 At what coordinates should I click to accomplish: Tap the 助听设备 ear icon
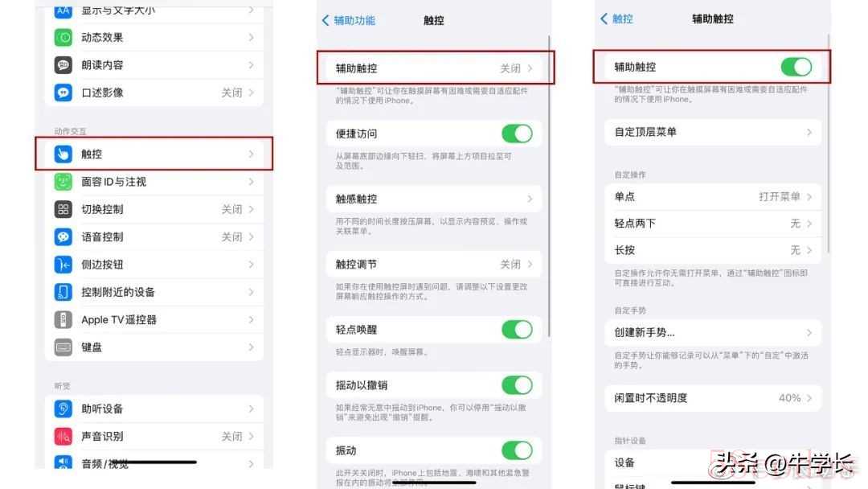point(63,409)
